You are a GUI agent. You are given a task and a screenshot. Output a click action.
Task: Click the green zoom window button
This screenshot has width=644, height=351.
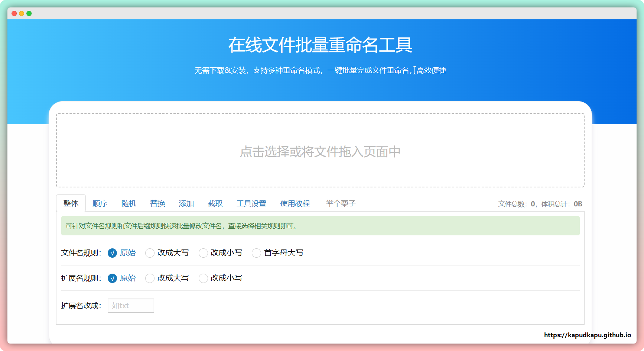tap(29, 13)
